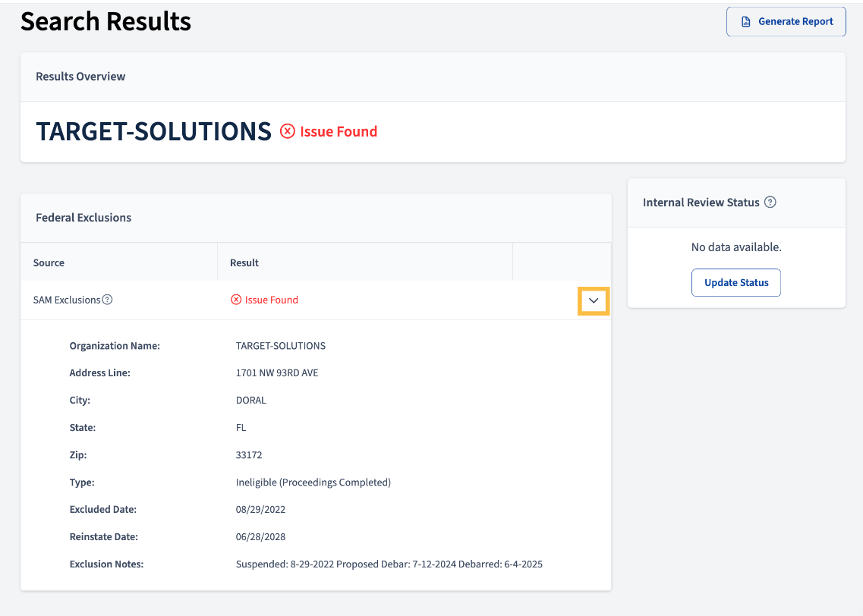Viewport: 863px width, 616px height.
Task: Click the Generate Report button
Action: pos(786,21)
